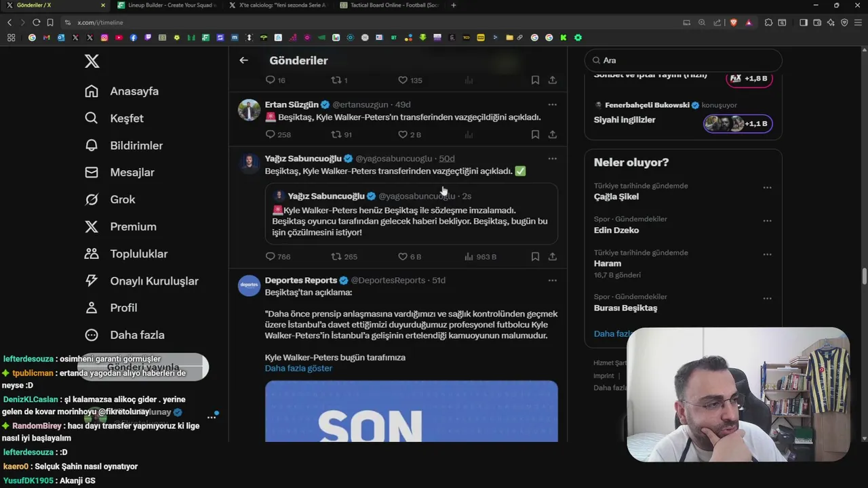Screen dimensions: 868x488
Task: Switch to Lineup Builder browser tab
Action: click(x=166, y=5)
